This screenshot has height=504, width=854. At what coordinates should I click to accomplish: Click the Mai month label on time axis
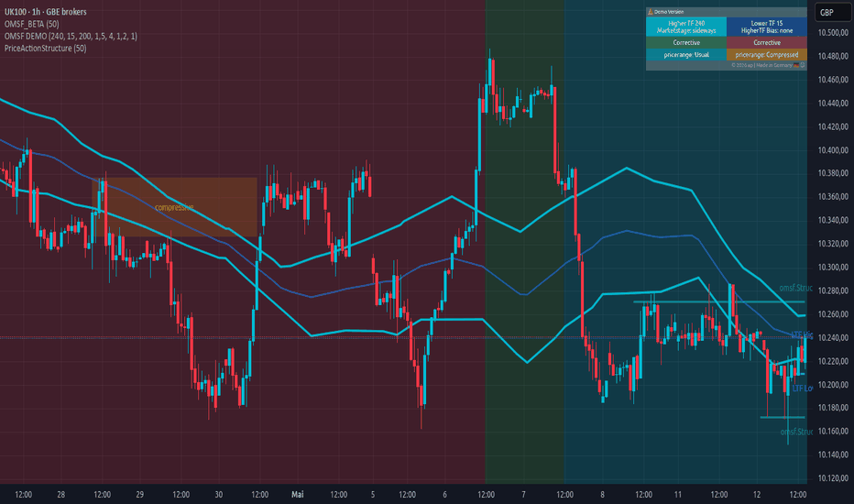click(298, 494)
